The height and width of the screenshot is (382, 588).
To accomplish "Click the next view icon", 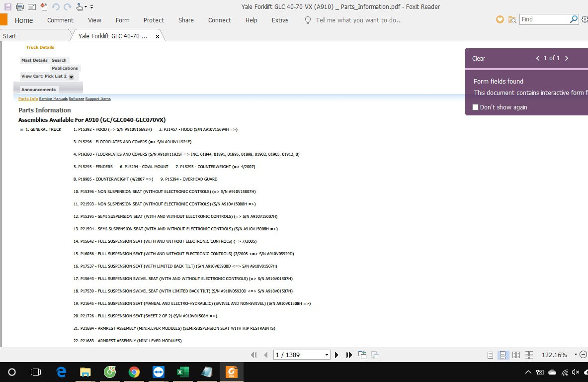I will point(375,355).
